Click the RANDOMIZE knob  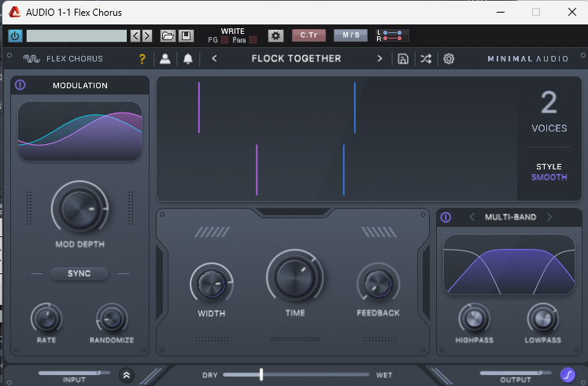[112, 319]
